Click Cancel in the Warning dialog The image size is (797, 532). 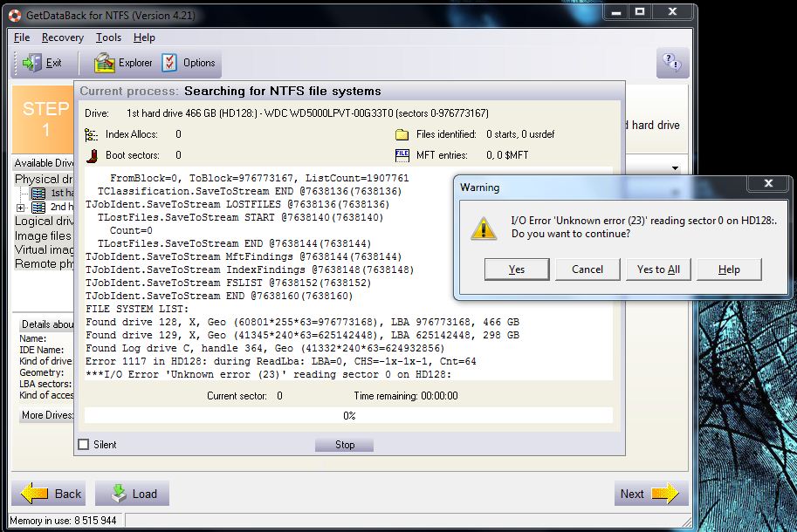587,269
